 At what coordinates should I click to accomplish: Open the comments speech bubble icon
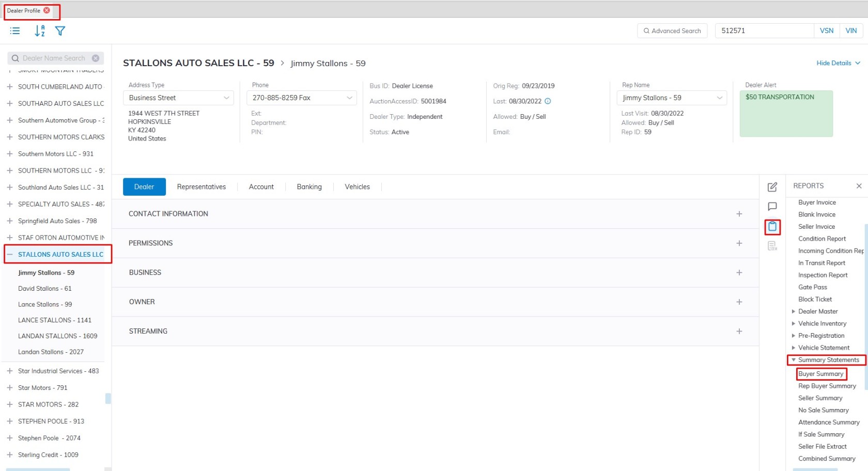772,207
